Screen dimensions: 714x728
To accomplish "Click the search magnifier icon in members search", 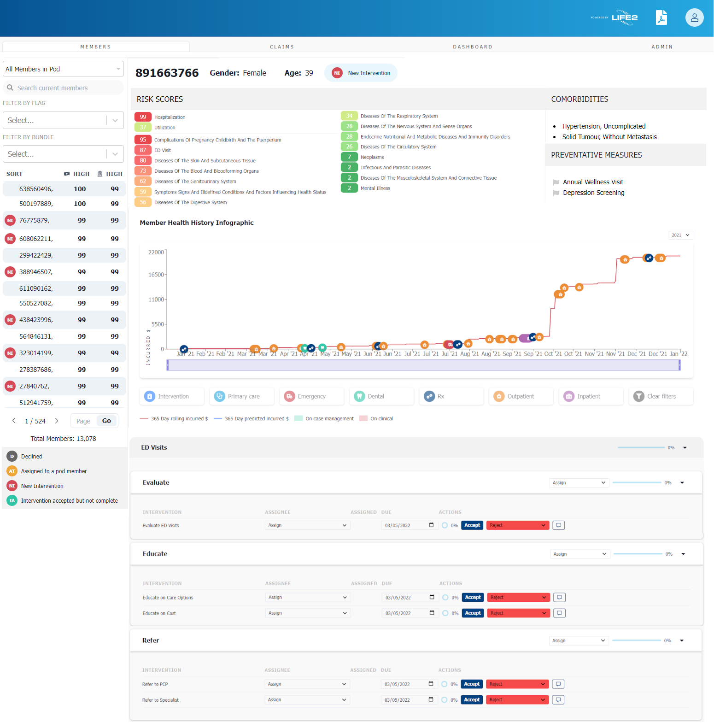I will 10,88.
